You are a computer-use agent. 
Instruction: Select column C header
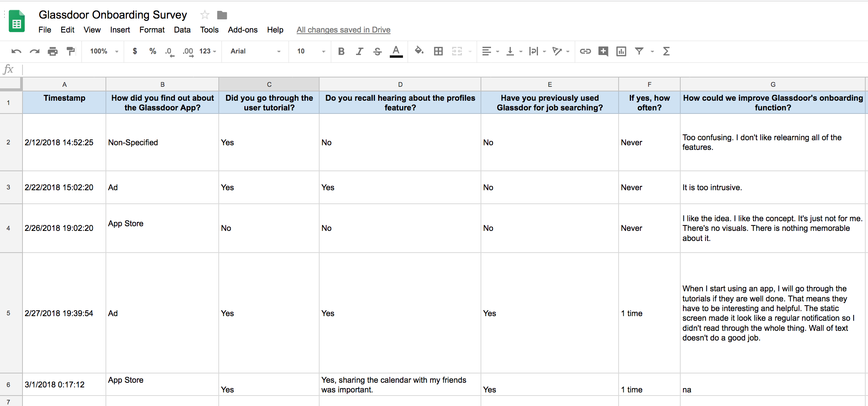[269, 84]
